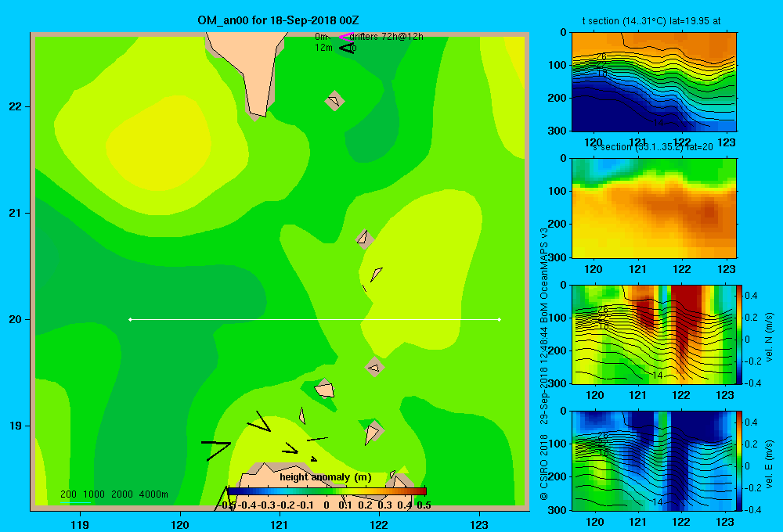
Task: Click the "vel. E (m/s)" axis label
Action: (769, 464)
